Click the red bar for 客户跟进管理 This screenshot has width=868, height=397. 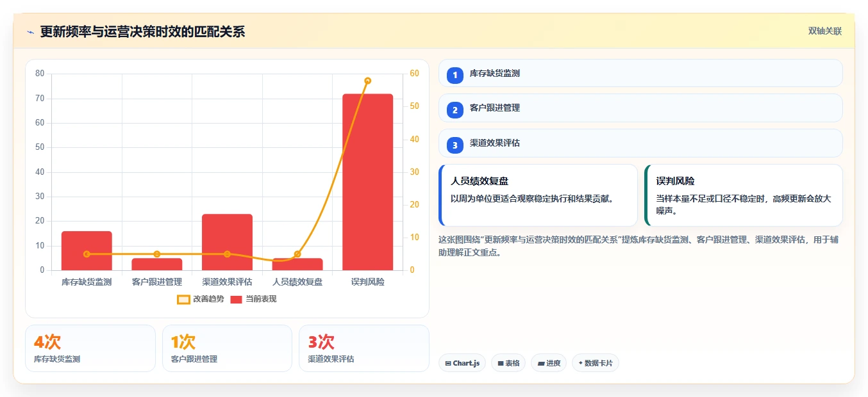(x=157, y=264)
